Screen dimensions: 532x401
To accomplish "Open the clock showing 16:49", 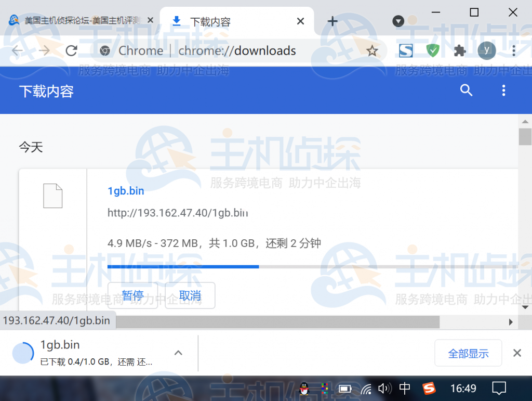I will (x=463, y=389).
